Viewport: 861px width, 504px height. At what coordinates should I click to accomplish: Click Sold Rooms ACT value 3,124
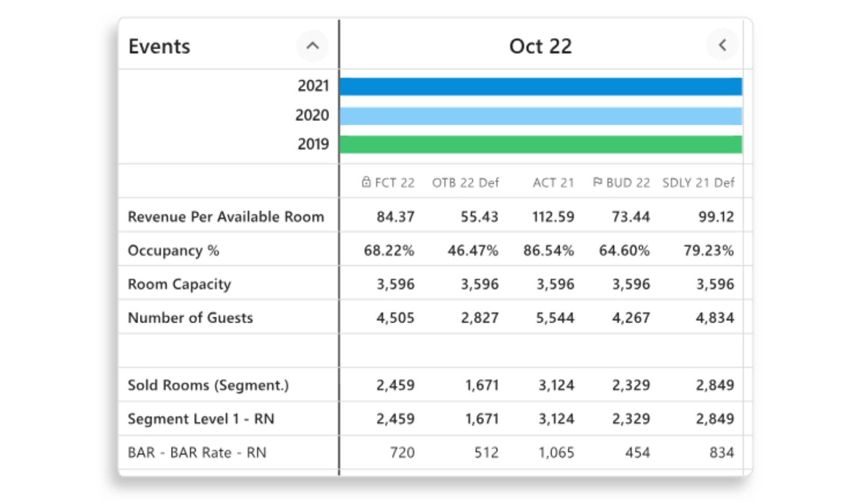tap(556, 385)
